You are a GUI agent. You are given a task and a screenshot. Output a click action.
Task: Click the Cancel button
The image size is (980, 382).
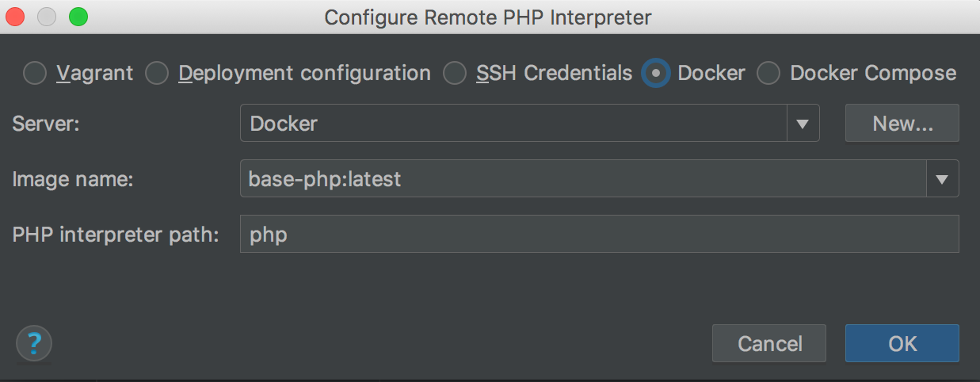pyautogui.click(x=769, y=343)
